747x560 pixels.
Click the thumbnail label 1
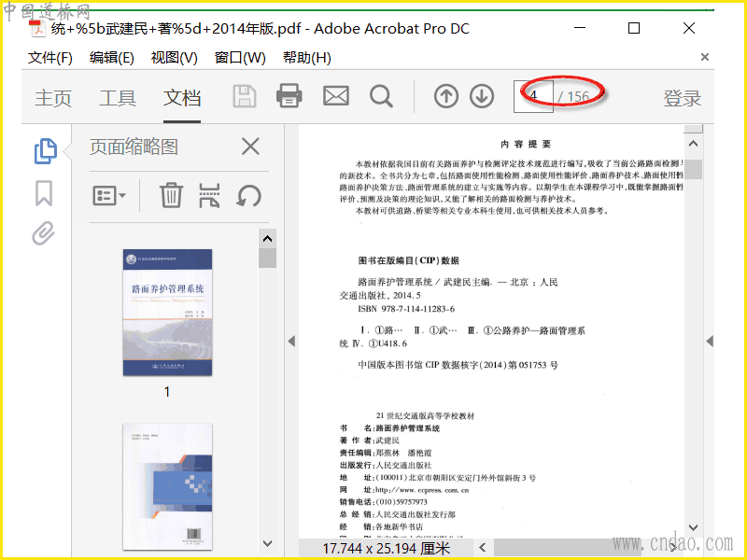coord(167,391)
